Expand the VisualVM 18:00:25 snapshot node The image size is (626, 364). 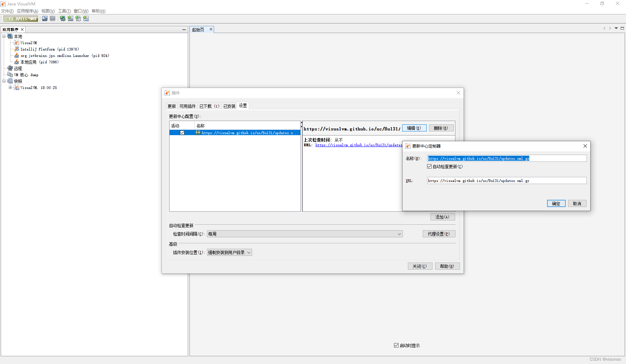click(10, 87)
